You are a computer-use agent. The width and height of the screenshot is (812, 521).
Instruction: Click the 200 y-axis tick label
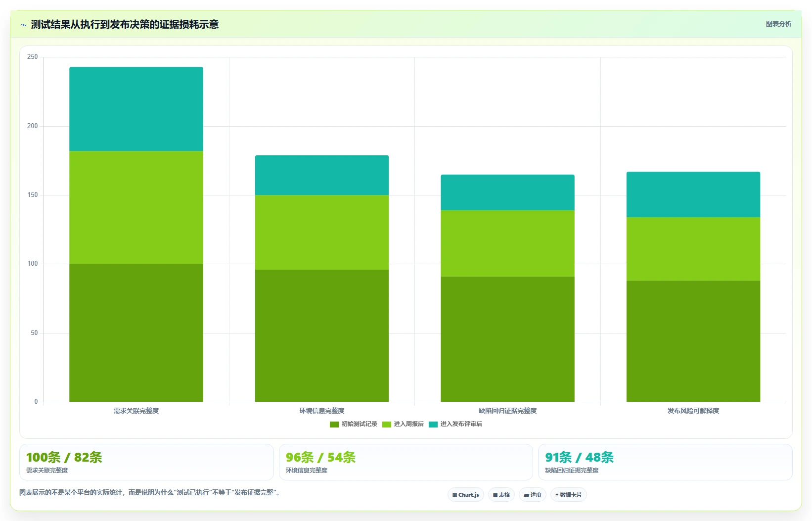coord(33,126)
